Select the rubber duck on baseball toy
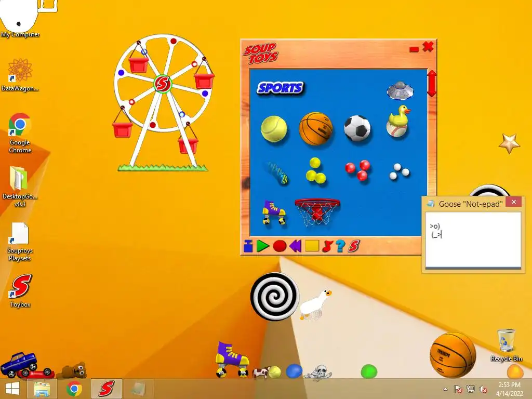This screenshot has height=399, width=532. pyautogui.click(x=398, y=121)
